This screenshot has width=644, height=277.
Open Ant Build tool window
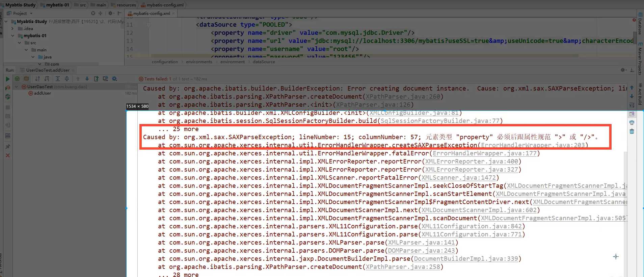(640, 95)
